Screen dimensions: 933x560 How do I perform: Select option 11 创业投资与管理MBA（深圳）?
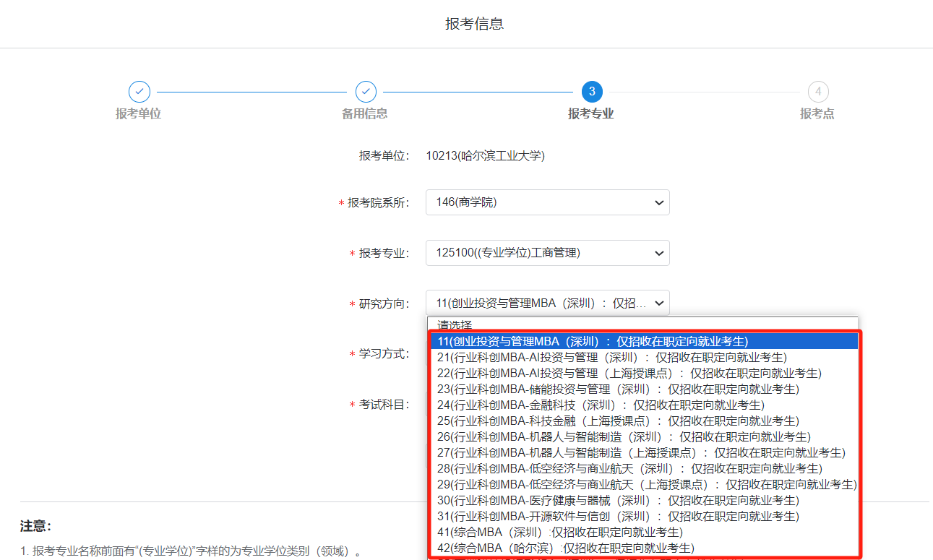593,341
